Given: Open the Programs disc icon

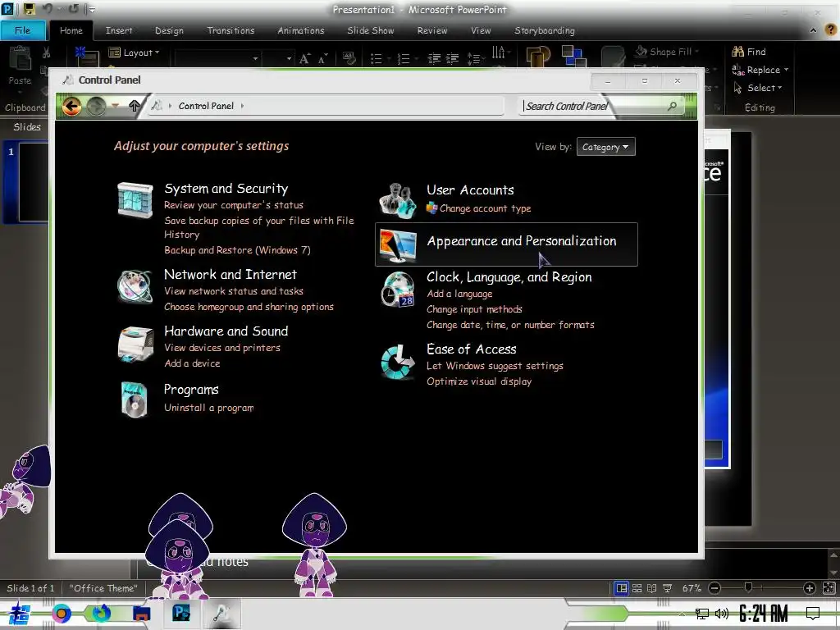Looking at the screenshot, I should pos(134,399).
